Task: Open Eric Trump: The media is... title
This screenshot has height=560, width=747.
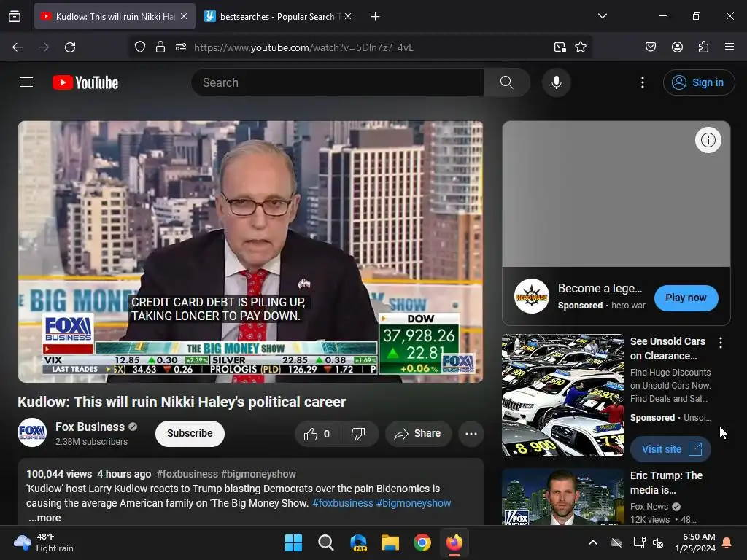Action: click(x=666, y=483)
